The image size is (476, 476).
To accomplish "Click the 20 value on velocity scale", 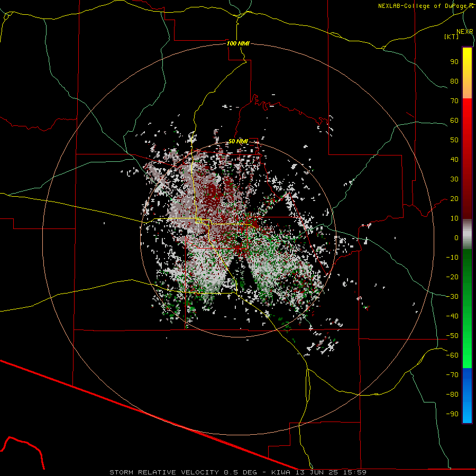I will (x=454, y=198).
